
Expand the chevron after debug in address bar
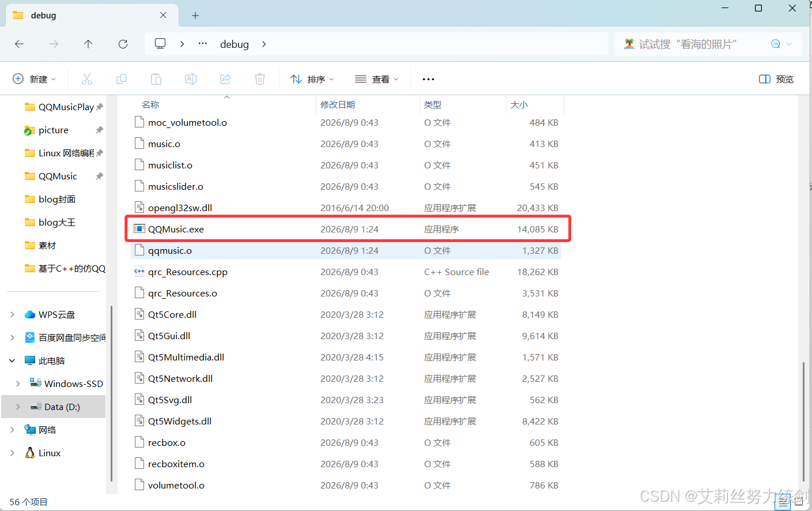pyautogui.click(x=264, y=44)
